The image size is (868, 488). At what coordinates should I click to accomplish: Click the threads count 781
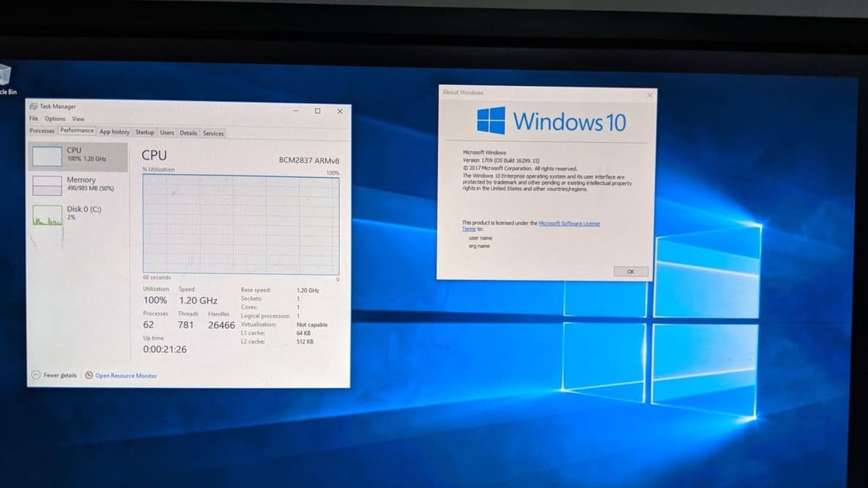[186, 325]
